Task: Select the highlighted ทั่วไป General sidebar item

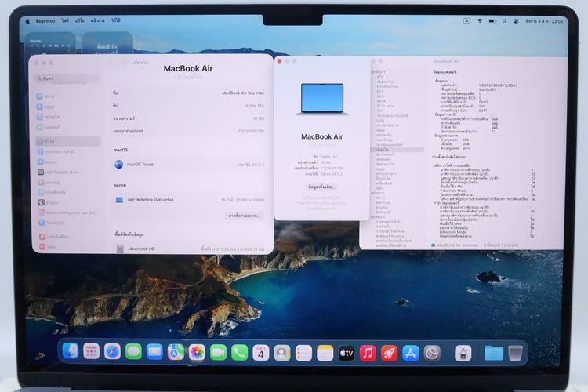Action: (x=67, y=141)
